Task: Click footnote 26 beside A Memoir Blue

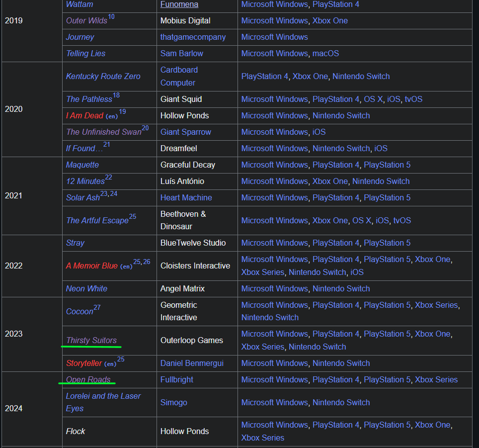Action: click(x=147, y=262)
